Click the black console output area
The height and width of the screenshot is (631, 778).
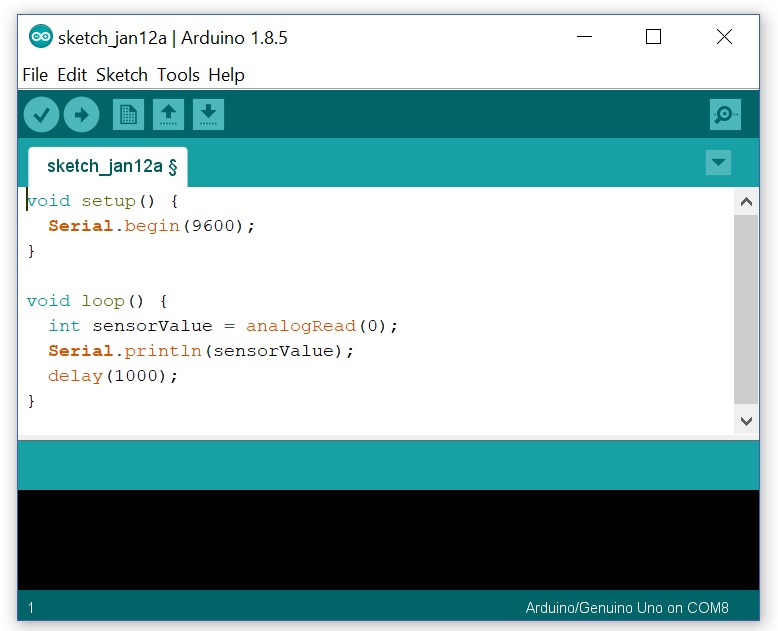click(x=389, y=540)
